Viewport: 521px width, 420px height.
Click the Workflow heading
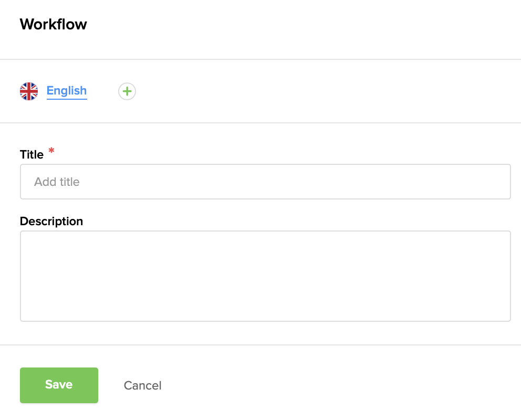pyautogui.click(x=53, y=24)
